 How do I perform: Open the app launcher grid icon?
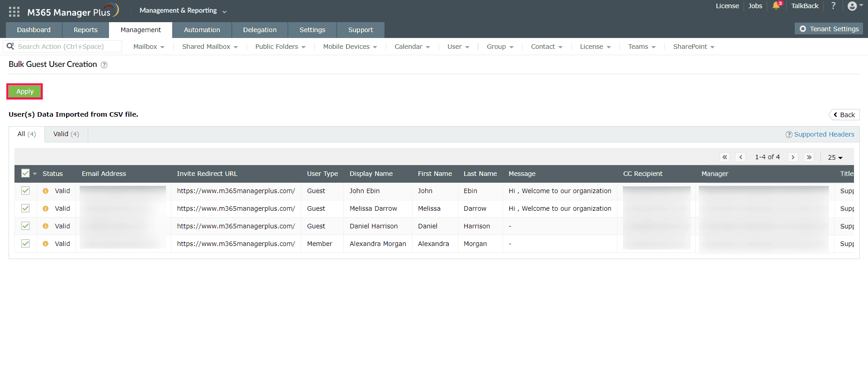point(14,12)
